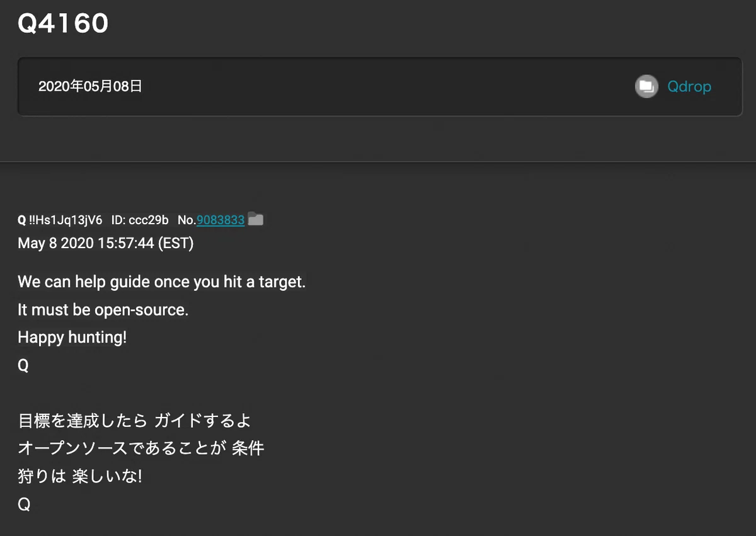The width and height of the screenshot is (756, 536).
Task: Click the 2020年05月08日 date text
Action: pyautogui.click(x=90, y=86)
